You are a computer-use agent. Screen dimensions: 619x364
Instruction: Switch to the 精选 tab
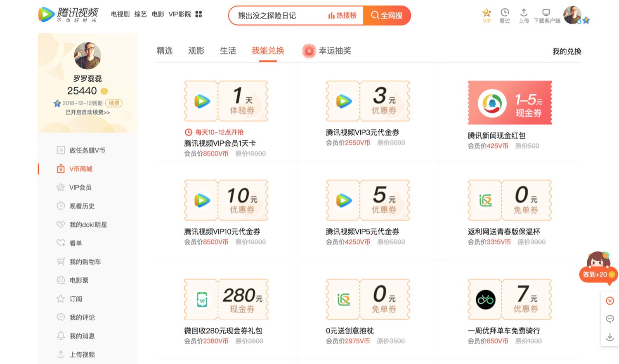[x=164, y=51]
